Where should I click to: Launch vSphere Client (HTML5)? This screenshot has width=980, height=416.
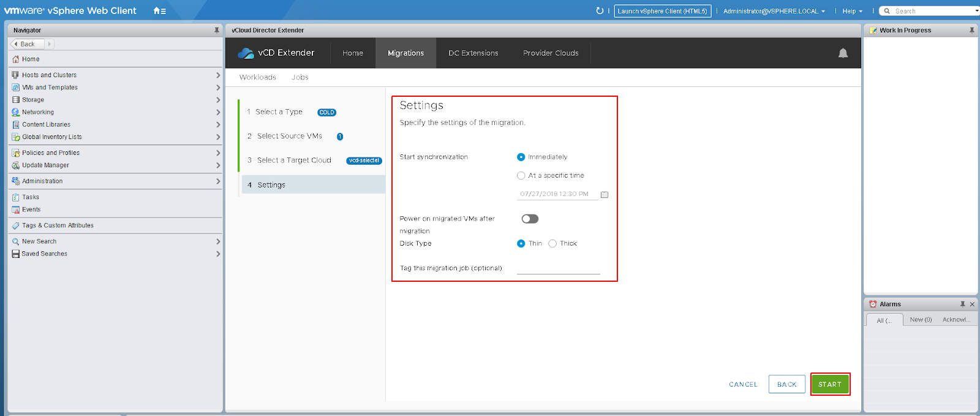coord(662,11)
